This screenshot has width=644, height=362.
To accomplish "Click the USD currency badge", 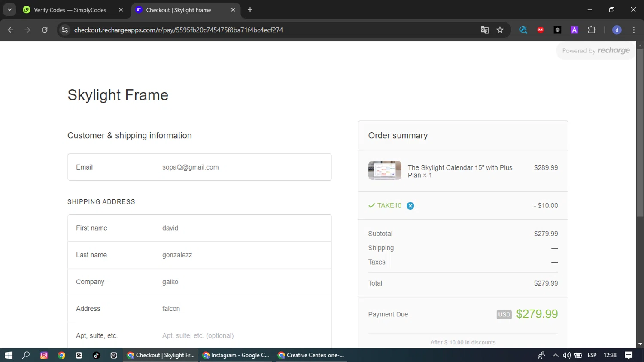I will tap(504, 315).
